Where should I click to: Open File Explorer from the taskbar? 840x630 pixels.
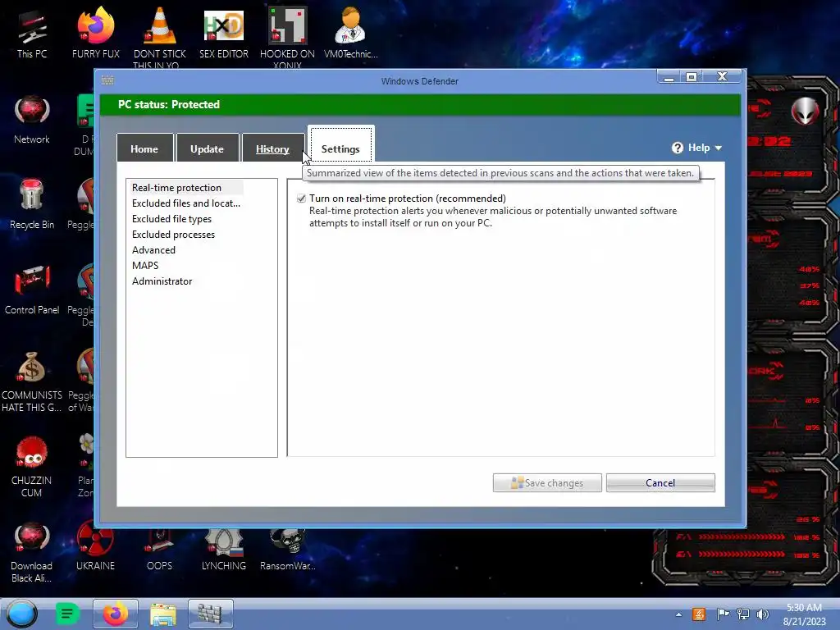coord(163,614)
